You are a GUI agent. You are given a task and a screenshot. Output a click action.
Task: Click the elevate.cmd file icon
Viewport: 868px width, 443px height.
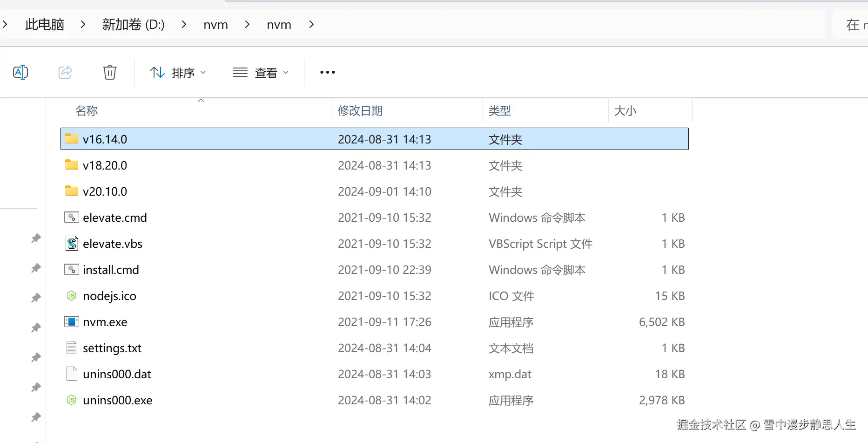coord(72,217)
